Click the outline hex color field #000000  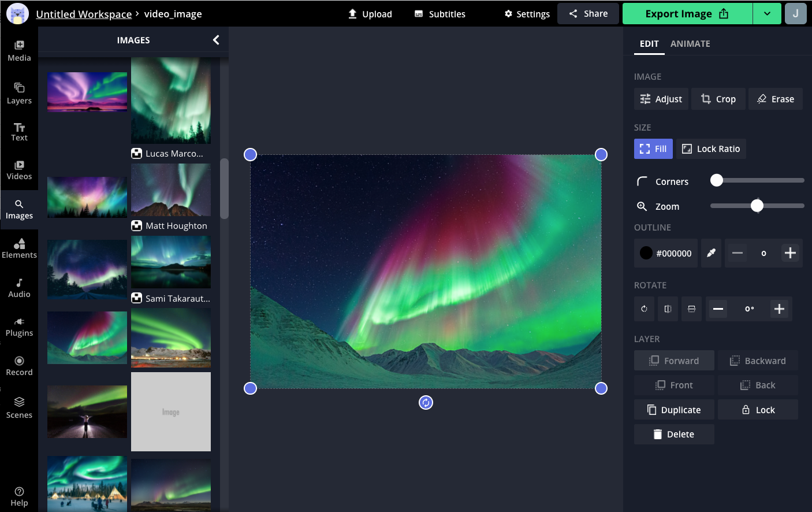(674, 253)
